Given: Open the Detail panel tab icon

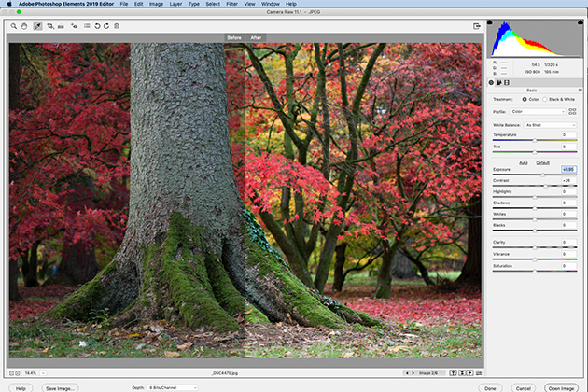Looking at the screenshot, I should (x=499, y=82).
